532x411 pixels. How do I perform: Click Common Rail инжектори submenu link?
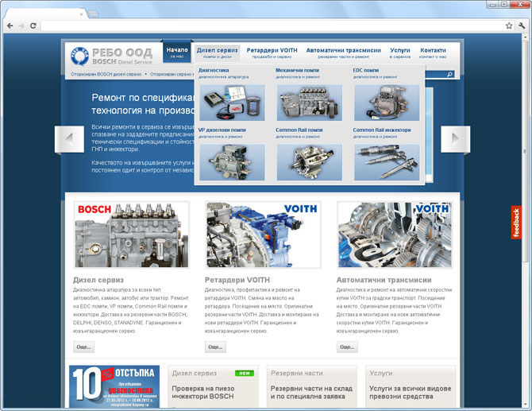pyautogui.click(x=382, y=130)
